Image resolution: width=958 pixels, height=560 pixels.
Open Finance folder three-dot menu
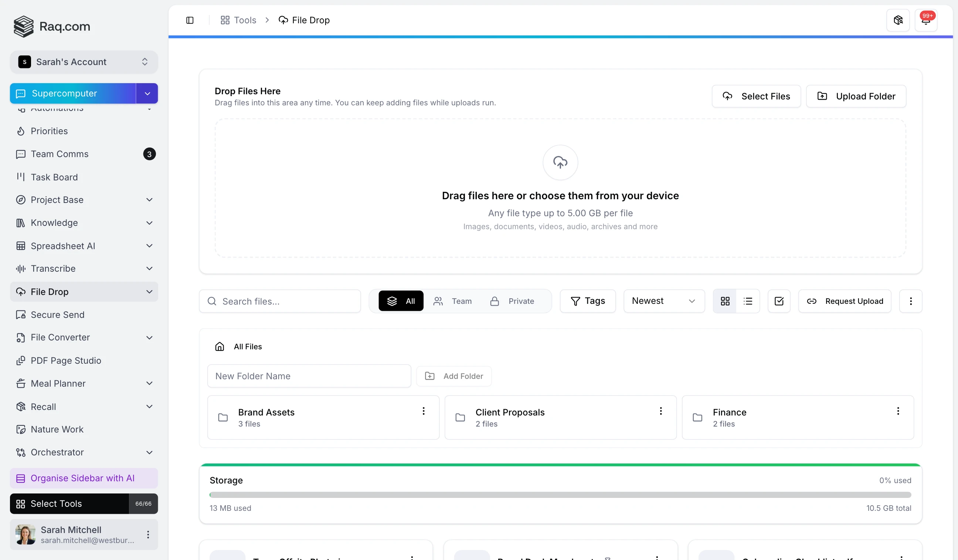pyautogui.click(x=897, y=411)
